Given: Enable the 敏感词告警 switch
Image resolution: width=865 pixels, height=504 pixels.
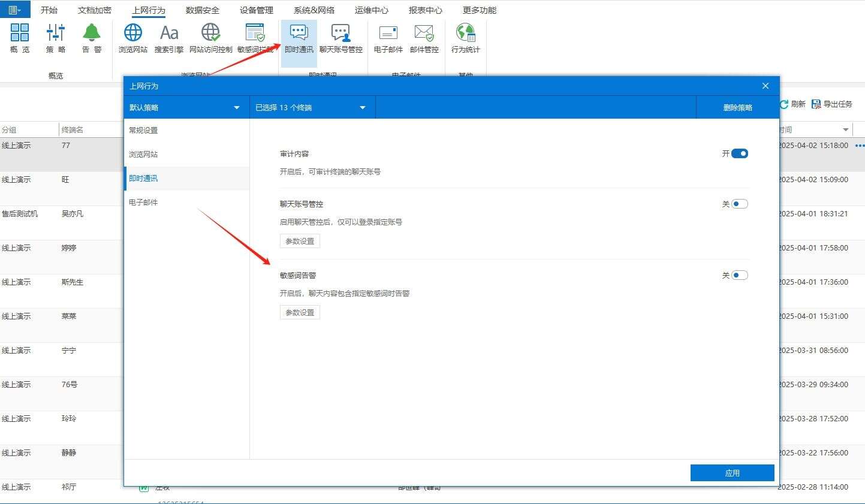Looking at the screenshot, I should pyautogui.click(x=739, y=274).
